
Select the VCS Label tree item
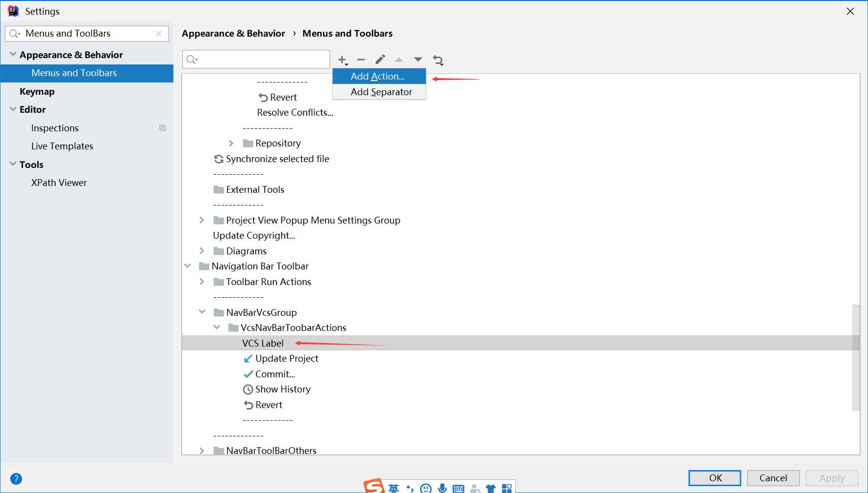tap(263, 343)
